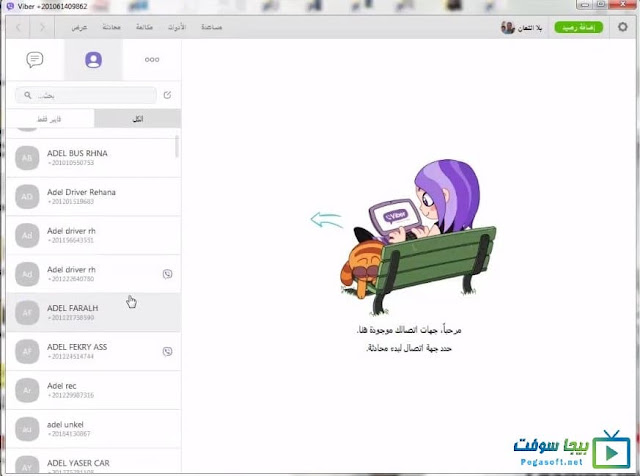Screen dimensions: 640x476
Task: Open the contacts icon tab
Action: (93, 60)
